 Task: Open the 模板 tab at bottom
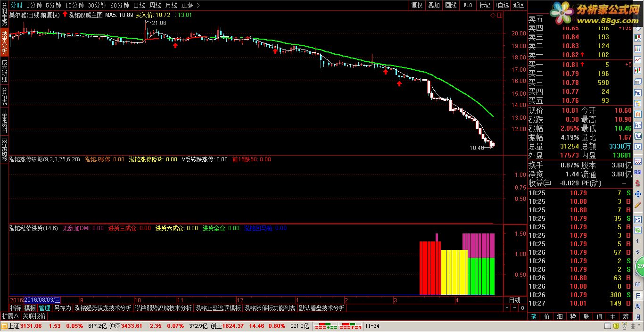click(x=30, y=308)
